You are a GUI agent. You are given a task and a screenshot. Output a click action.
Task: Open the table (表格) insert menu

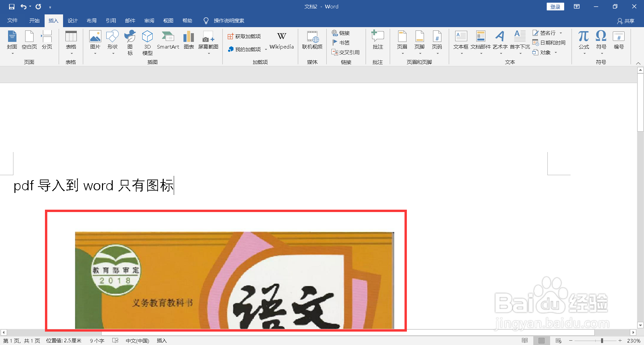coord(71,43)
